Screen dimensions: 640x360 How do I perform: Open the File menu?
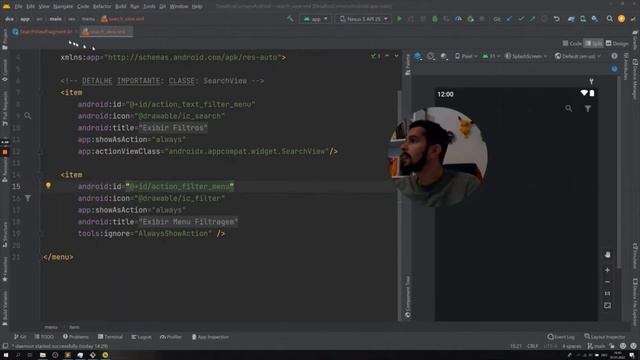(18, 7)
